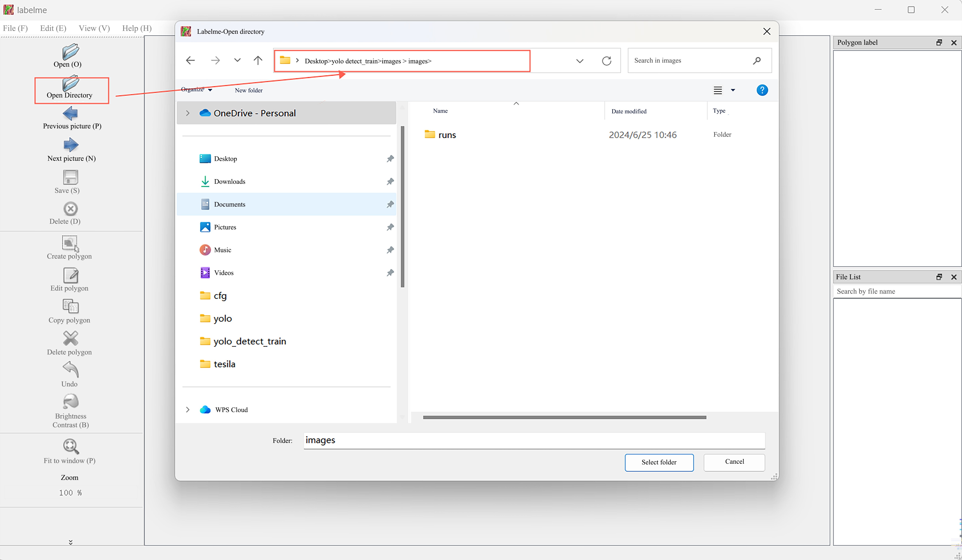Expand the WPS Cloud tree node

pos(187,410)
